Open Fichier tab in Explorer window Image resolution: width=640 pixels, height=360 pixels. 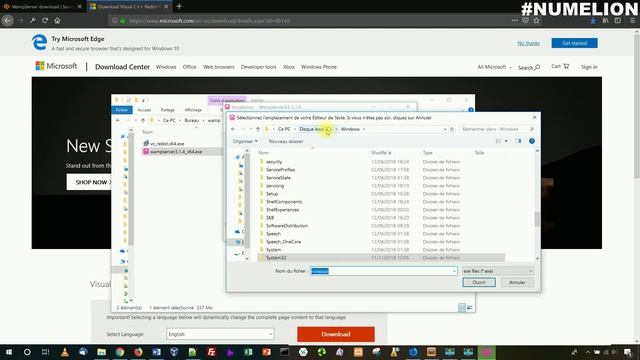122,110
